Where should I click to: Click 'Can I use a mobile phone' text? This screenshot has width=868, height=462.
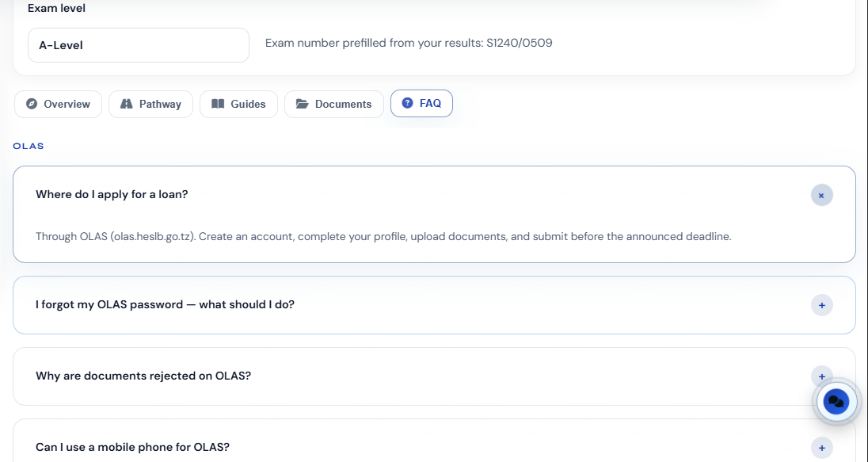point(132,447)
